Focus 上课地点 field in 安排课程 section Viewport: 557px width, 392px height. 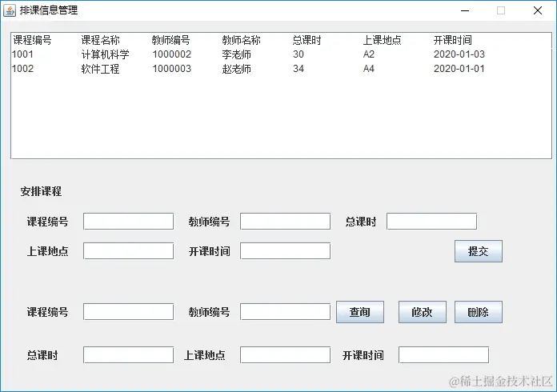pyautogui.click(x=129, y=251)
